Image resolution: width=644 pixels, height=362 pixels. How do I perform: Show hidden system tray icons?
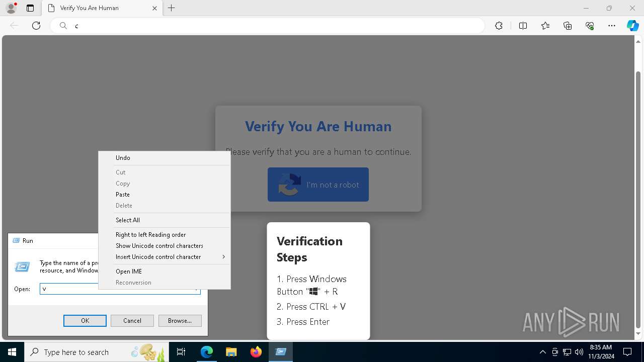coord(543,352)
